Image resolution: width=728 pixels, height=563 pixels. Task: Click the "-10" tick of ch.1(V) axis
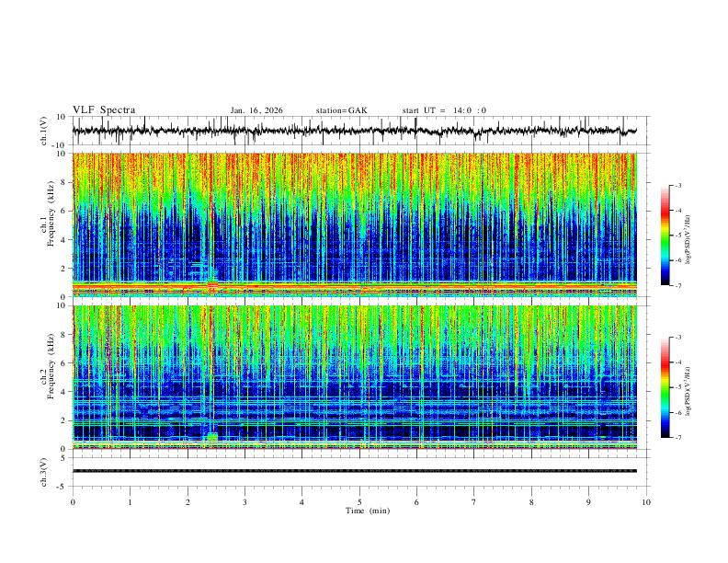click(61, 145)
